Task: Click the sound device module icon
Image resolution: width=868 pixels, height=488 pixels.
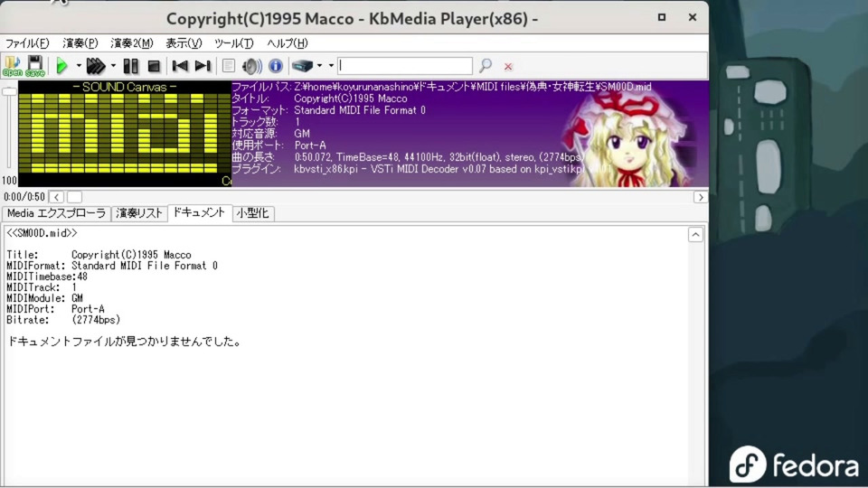Action: 302,66
